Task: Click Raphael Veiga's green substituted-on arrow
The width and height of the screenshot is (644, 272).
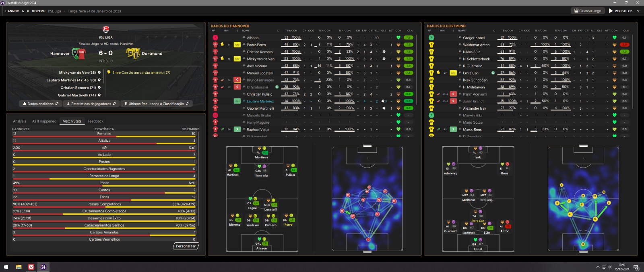Action: point(237,129)
